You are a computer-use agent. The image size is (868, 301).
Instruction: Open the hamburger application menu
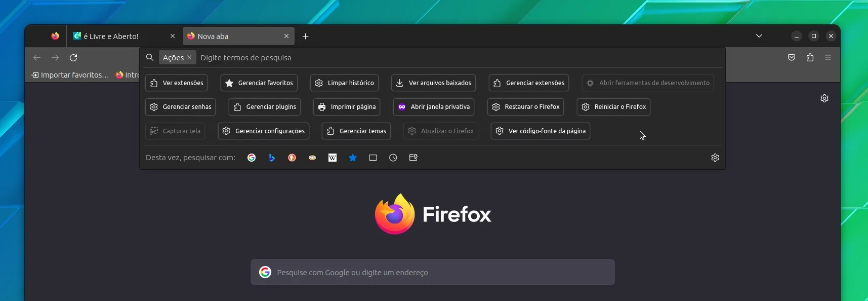coord(828,57)
